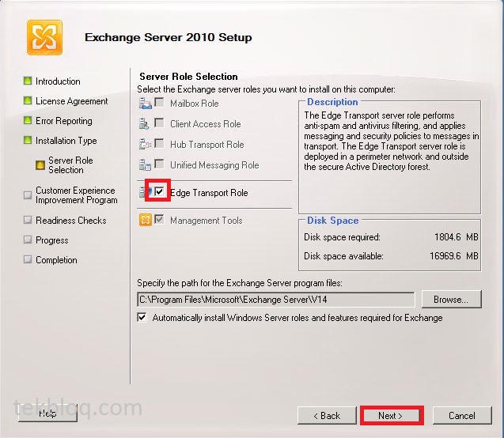Click the Exchange program files path field

(x=276, y=300)
